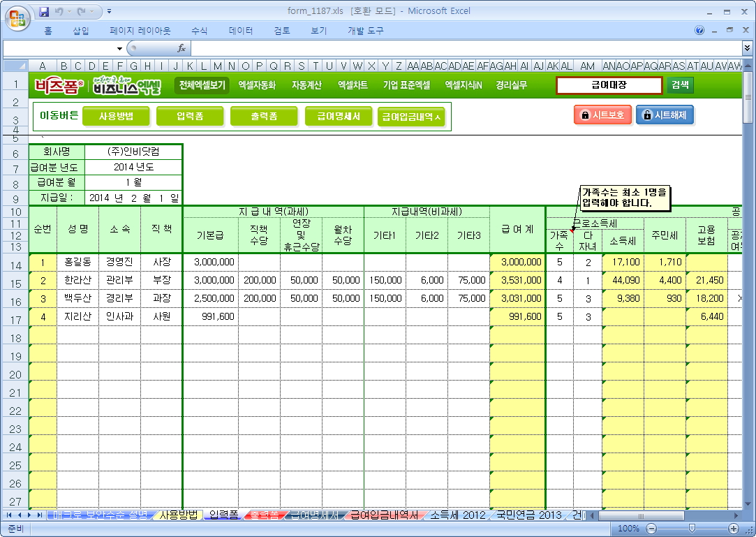Viewport: 756px width, 537px height.
Task: Click the zoom slider handle
Action: click(x=690, y=529)
